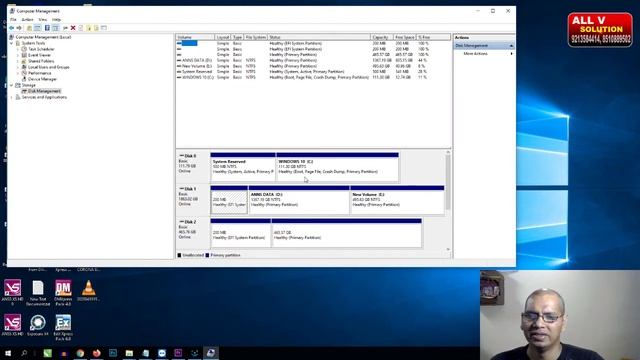Click the scroll-down arrow of the disk view
640x360 pixels.
coord(448,249)
